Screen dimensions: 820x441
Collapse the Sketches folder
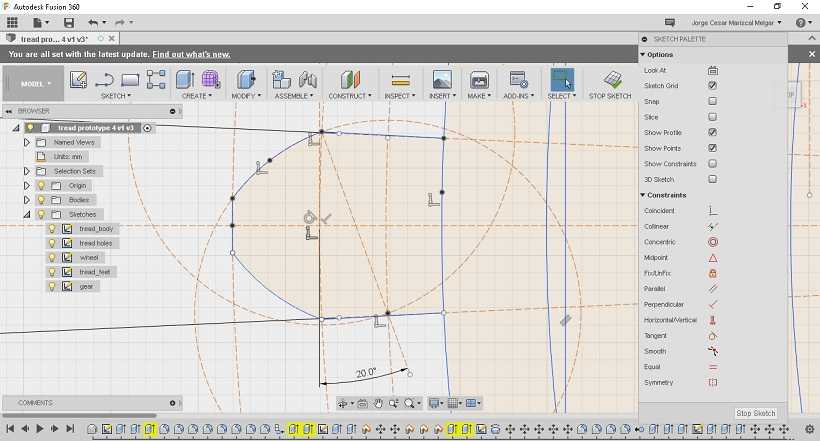coord(27,214)
